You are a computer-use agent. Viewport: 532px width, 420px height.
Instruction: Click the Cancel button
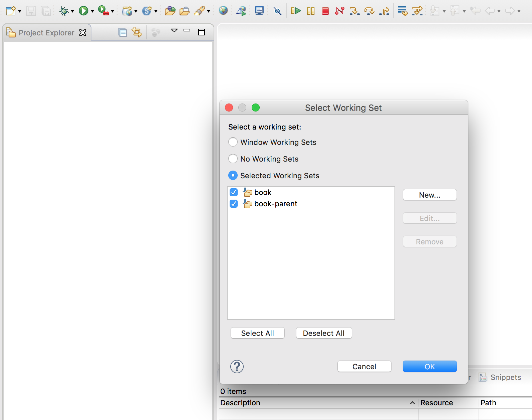point(364,367)
